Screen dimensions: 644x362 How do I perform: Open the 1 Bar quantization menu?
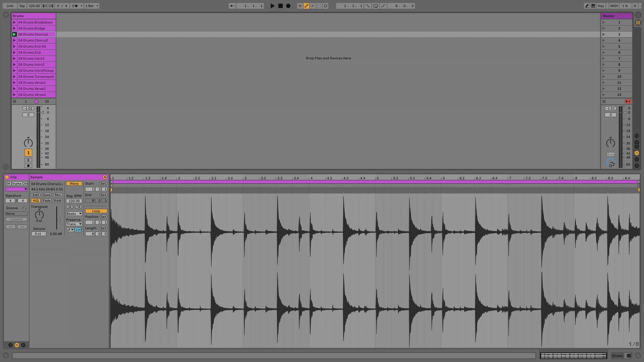click(92, 6)
